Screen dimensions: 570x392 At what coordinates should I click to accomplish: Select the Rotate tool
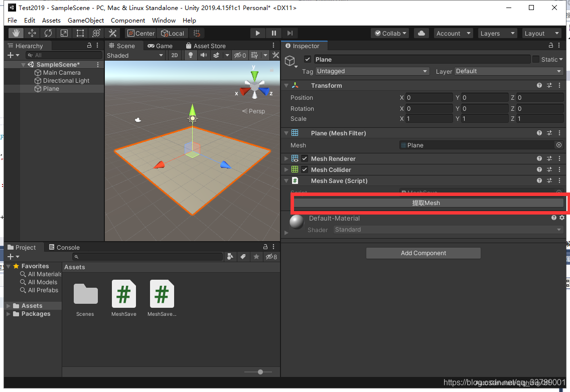click(48, 33)
